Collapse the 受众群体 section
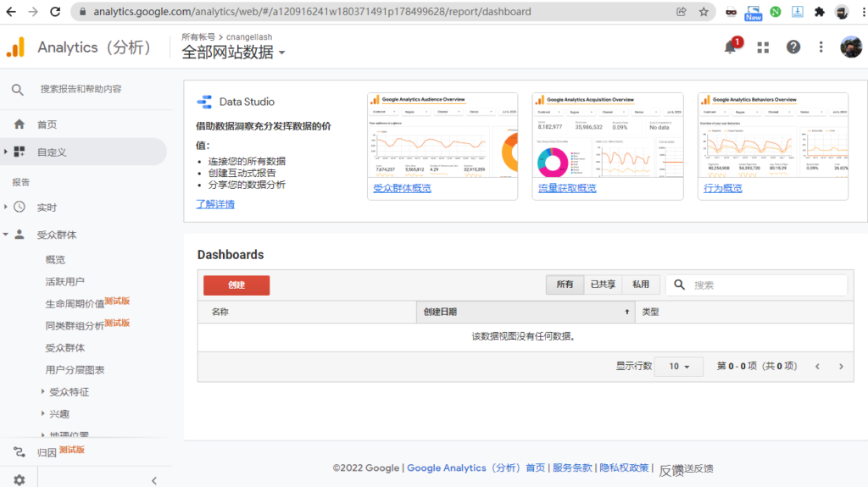This screenshot has width=868, height=487. [6, 235]
